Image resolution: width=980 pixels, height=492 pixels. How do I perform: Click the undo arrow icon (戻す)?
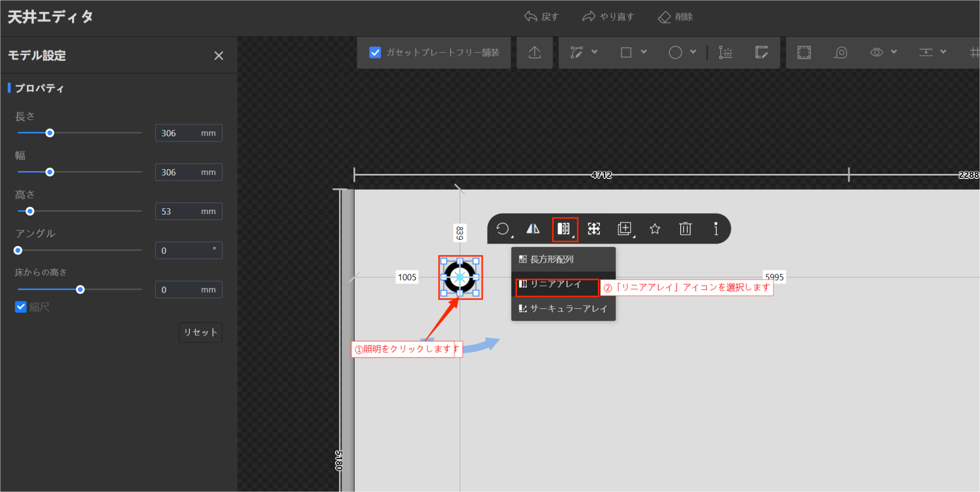tap(531, 17)
